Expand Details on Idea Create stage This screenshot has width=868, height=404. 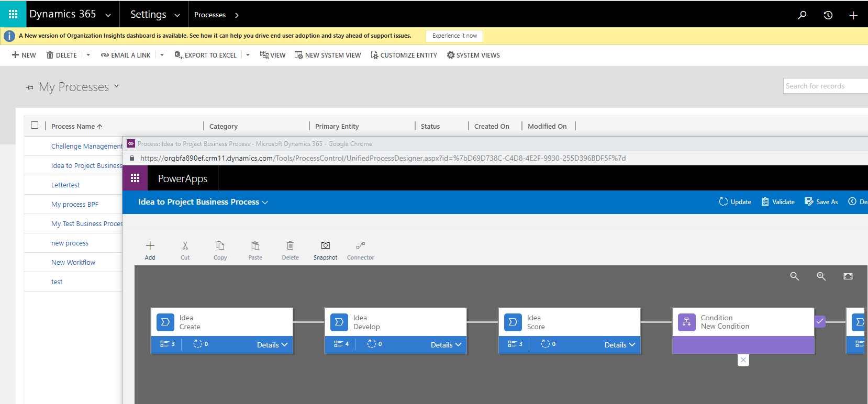tap(272, 345)
